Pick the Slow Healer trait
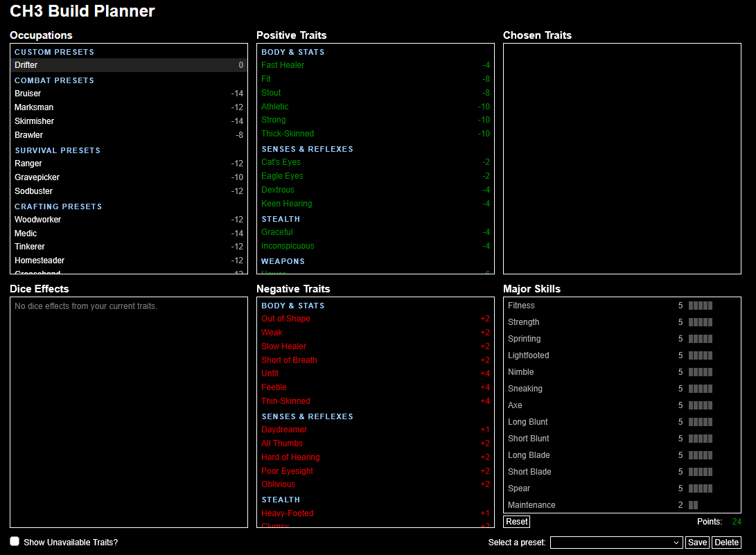Screen dimensions: 756x555 pos(376,346)
